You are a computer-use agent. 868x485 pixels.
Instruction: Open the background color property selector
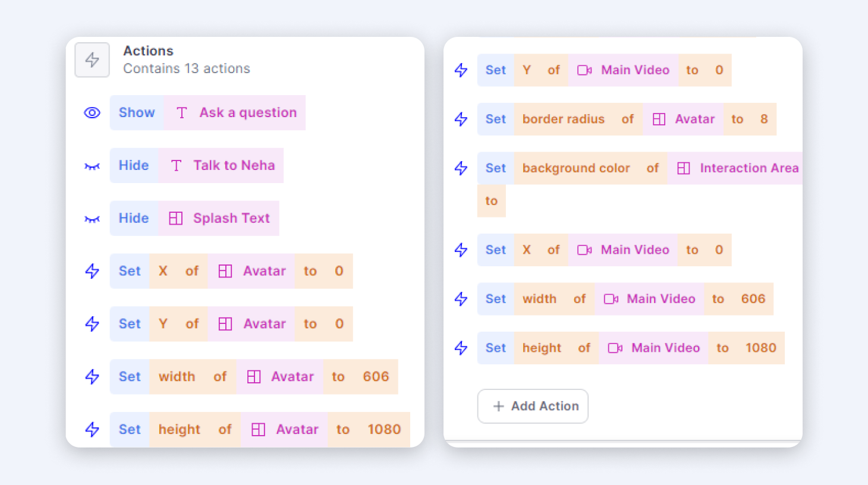(x=575, y=169)
